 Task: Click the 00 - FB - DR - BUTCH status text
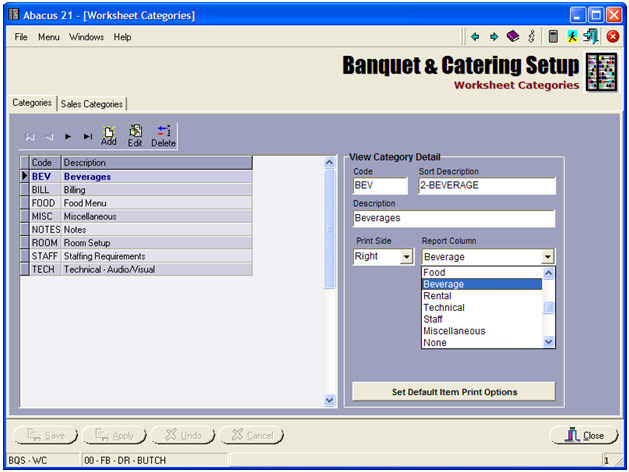125,460
